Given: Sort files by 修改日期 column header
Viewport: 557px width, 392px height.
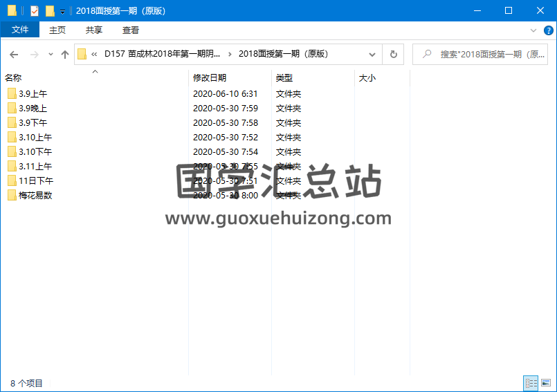Looking at the screenshot, I should [x=210, y=78].
